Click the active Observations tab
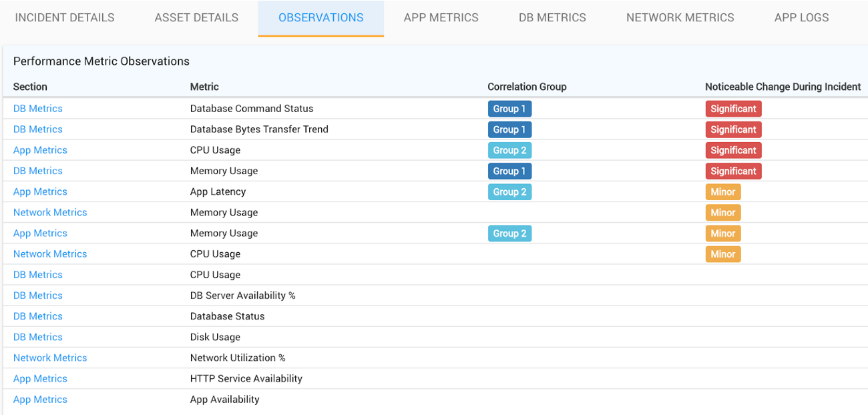The image size is (868, 415). (x=320, y=18)
